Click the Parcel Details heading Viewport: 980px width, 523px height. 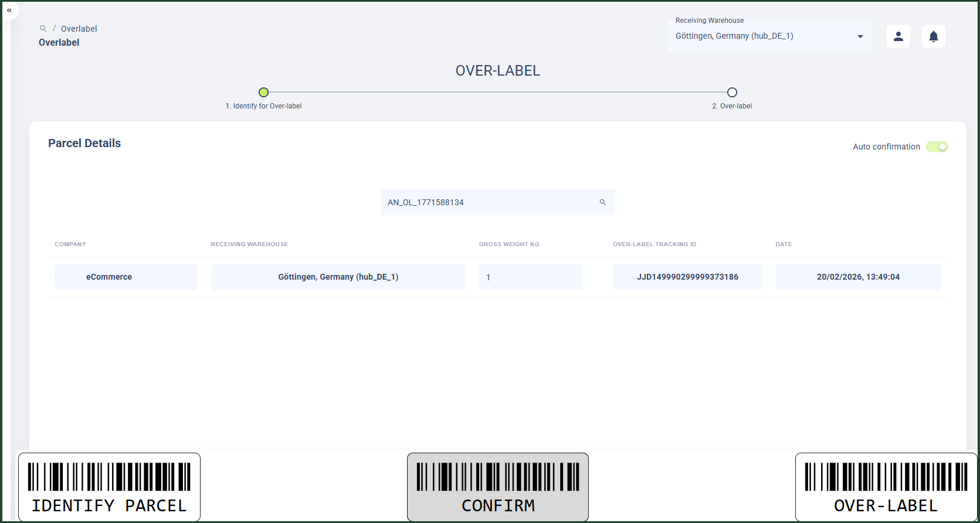click(x=84, y=143)
